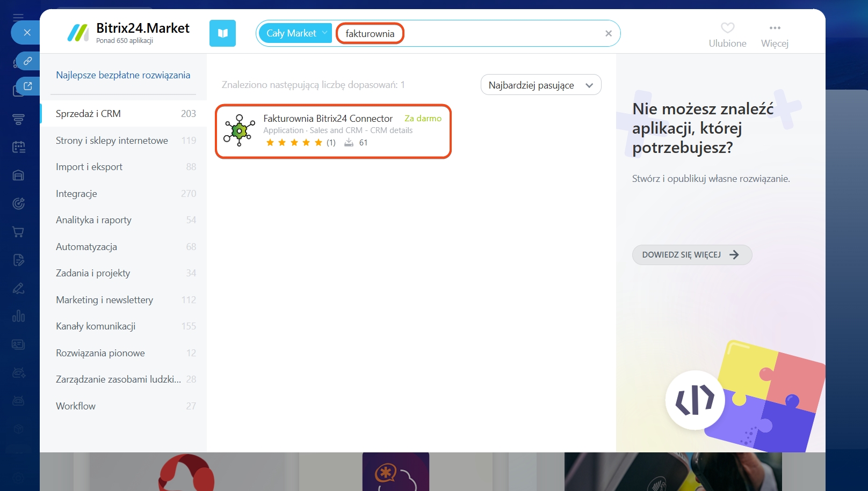Open Market in new window icon

(28, 86)
